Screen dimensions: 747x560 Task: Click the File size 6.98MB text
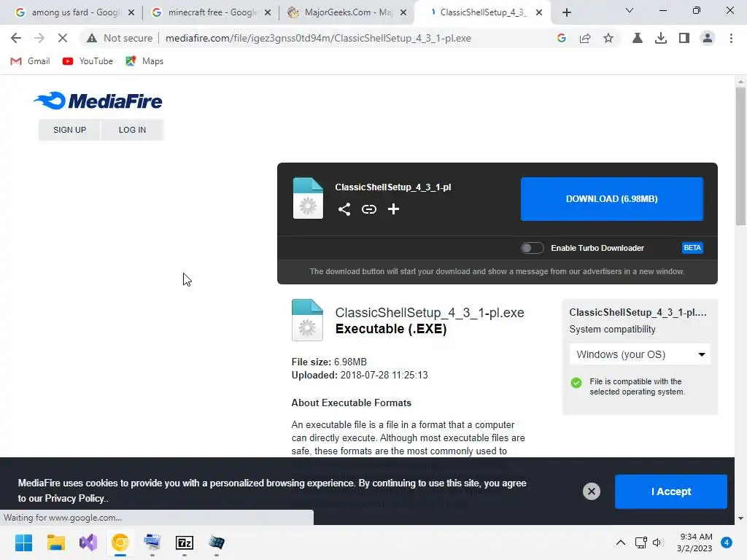point(329,362)
